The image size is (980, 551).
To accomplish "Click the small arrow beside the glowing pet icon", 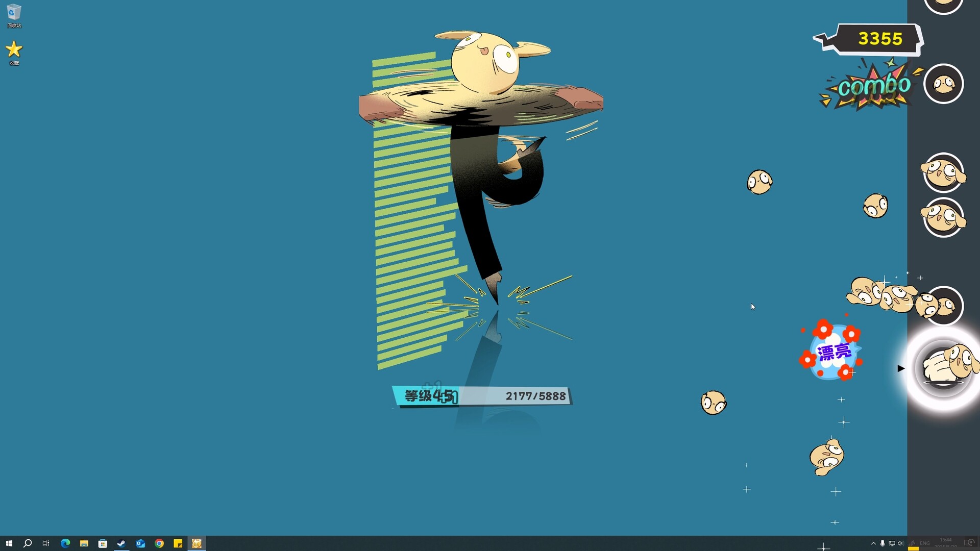I will 901,368.
